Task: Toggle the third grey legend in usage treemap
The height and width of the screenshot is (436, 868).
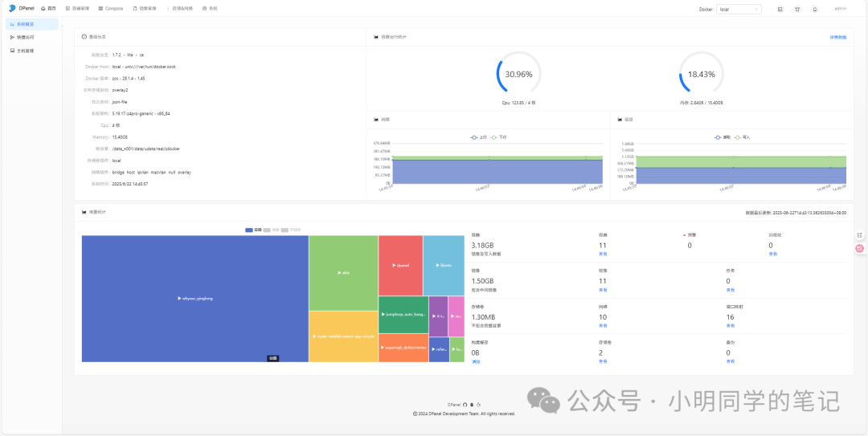Action: [291, 229]
